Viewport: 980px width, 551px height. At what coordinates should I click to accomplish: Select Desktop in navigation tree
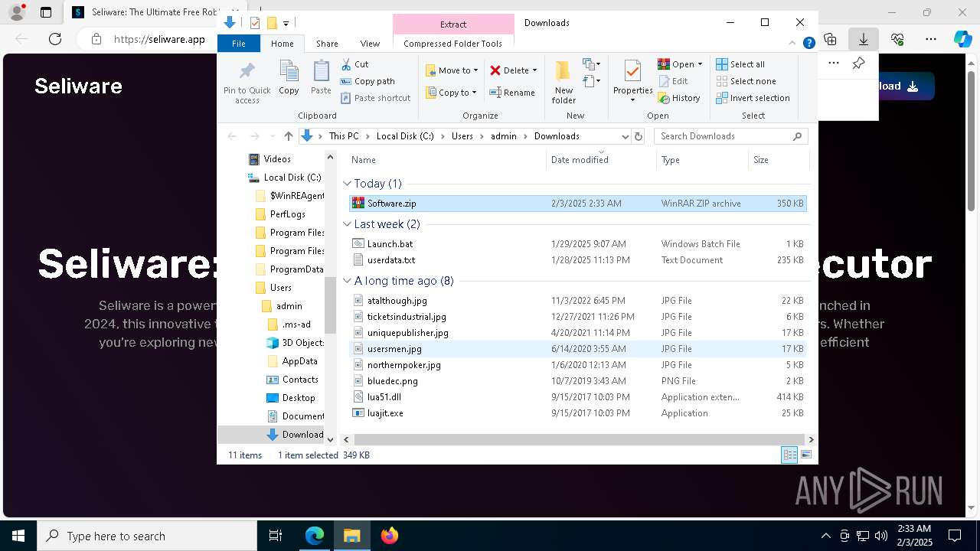pyautogui.click(x=299, y=398)
